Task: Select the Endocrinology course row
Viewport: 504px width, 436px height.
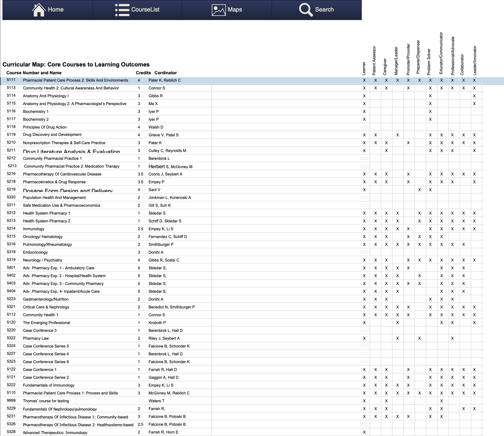Action: point(35,252)
